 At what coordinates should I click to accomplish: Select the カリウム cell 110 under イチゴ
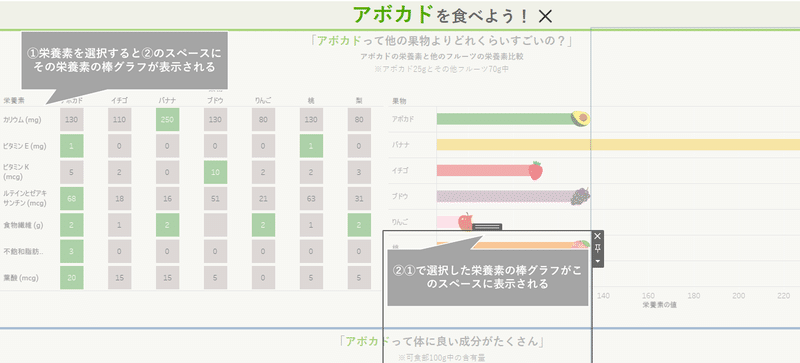119,119
